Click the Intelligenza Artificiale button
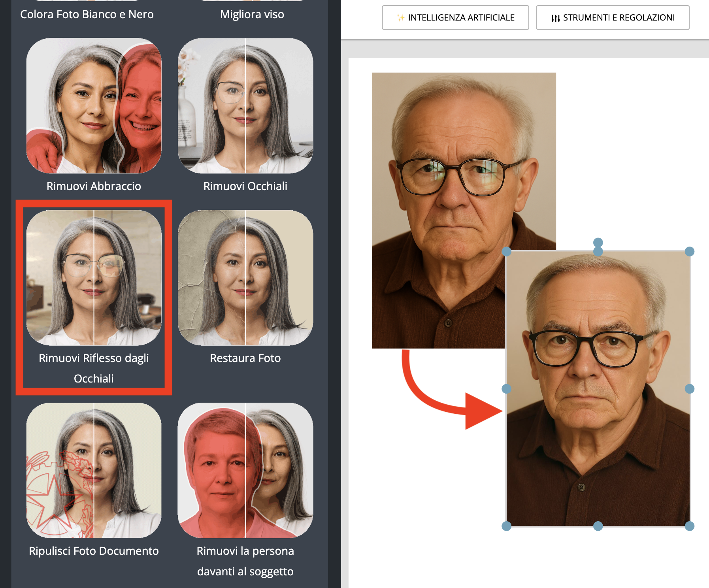 tap(455, 17)
